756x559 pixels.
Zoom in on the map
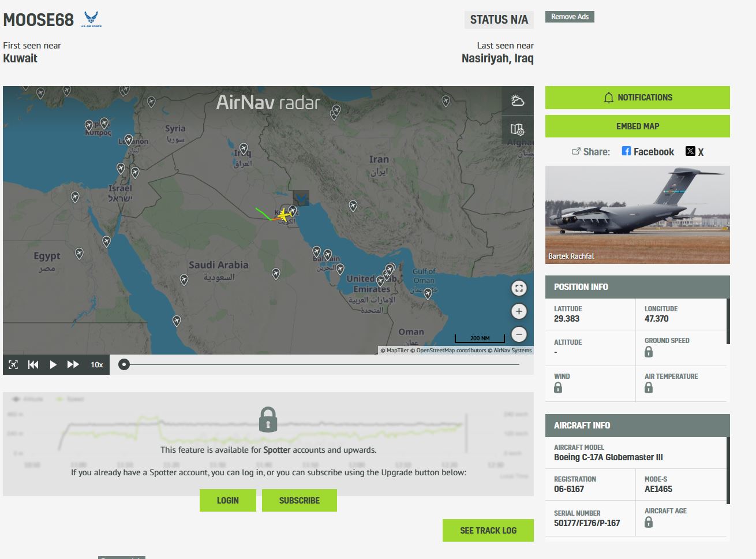519,311
